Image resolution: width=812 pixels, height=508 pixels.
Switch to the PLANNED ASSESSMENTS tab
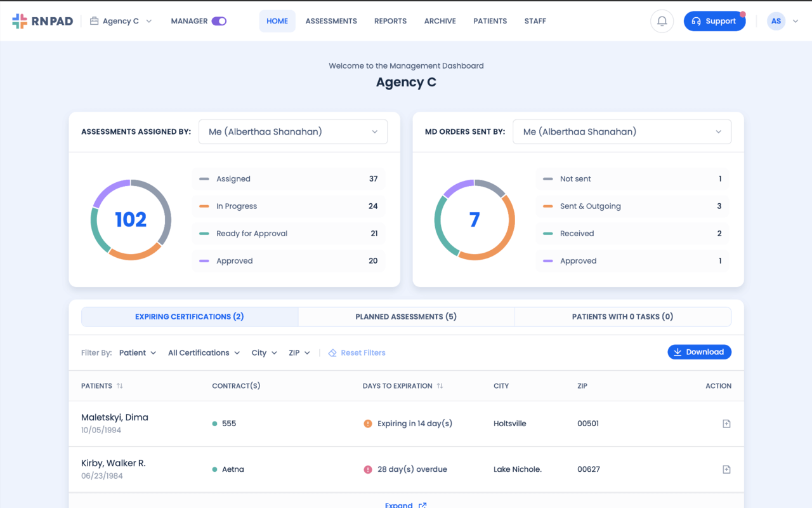[406, 316]
